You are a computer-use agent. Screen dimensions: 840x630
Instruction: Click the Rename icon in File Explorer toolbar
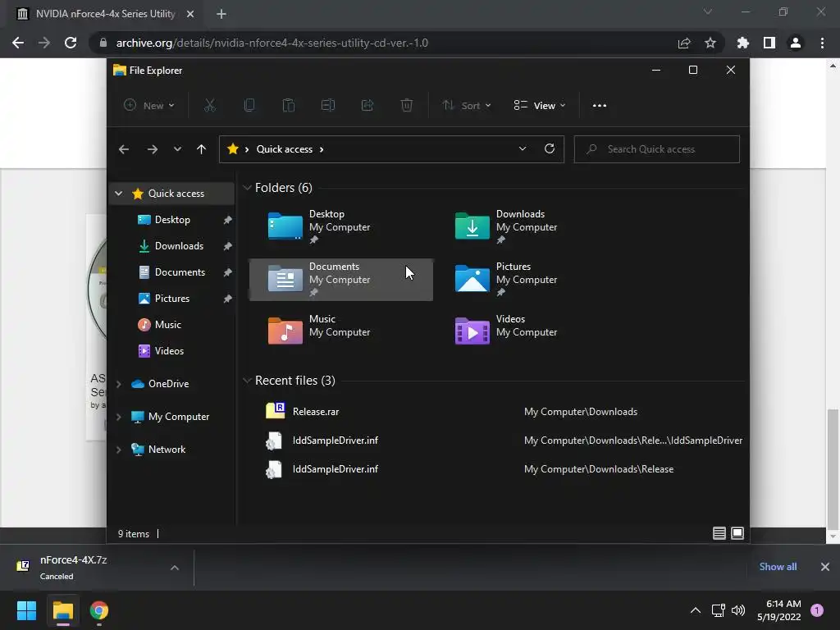tap(328, 106)
